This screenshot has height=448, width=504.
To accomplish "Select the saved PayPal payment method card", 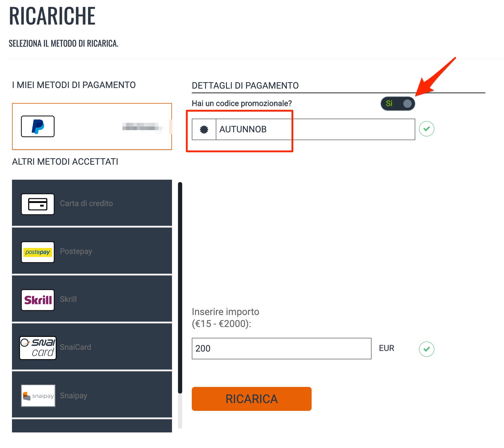I will [x=92, y=126].
